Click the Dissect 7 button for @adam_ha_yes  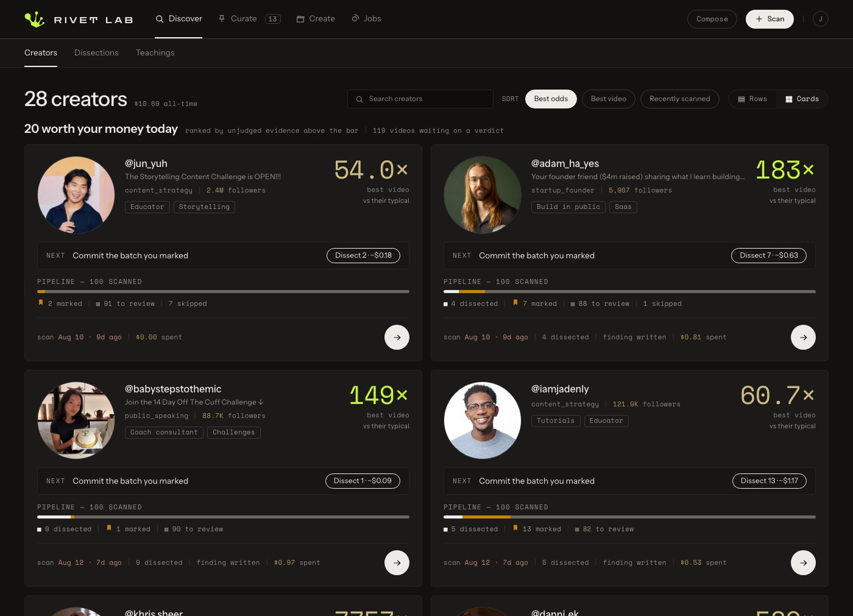pyautogui.click(x=769, y=255)
